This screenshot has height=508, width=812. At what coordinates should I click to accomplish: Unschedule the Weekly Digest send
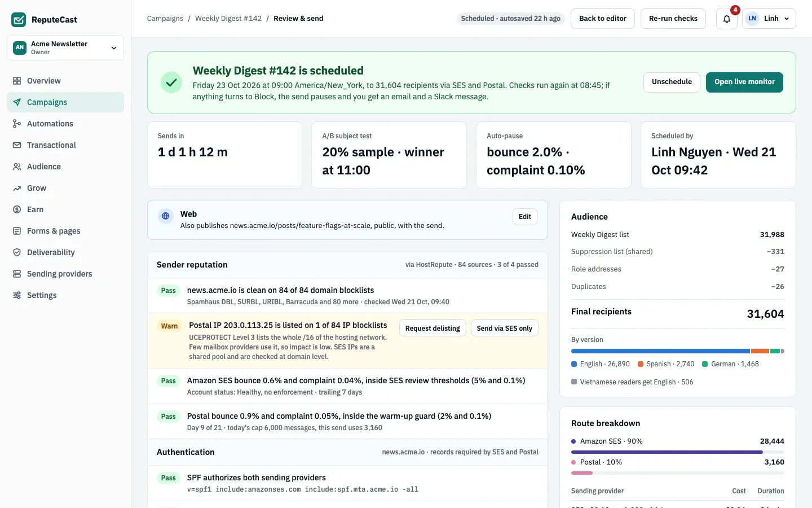tap(672, 82)
